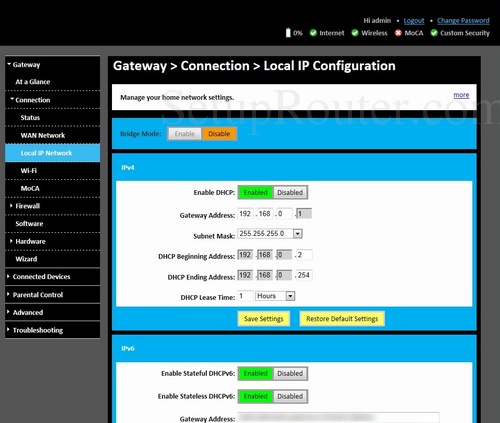Enable Bridge Mode
The image size is (500, 423).
(185, 134)
